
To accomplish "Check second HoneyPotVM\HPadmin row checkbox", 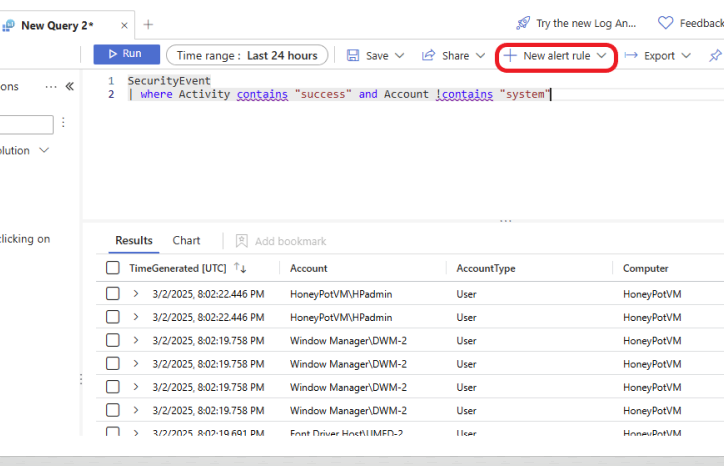I will click(x=113, y=317).
